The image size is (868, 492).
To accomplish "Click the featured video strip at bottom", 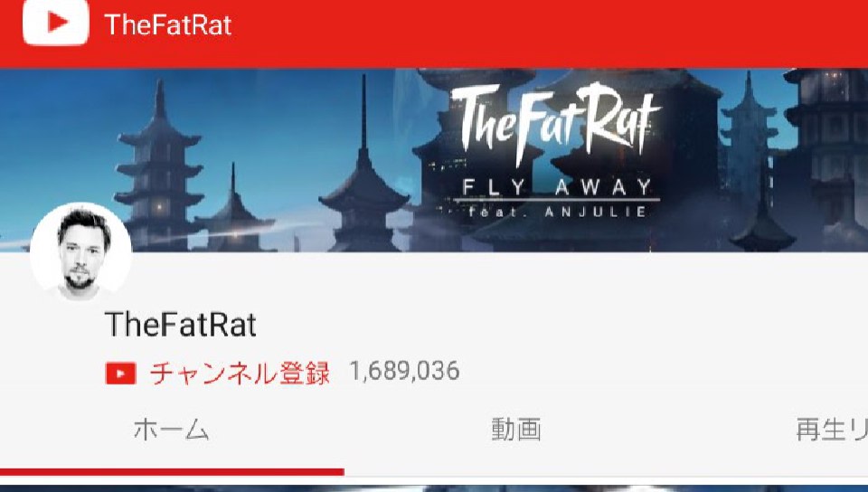I will click(434, 488).
